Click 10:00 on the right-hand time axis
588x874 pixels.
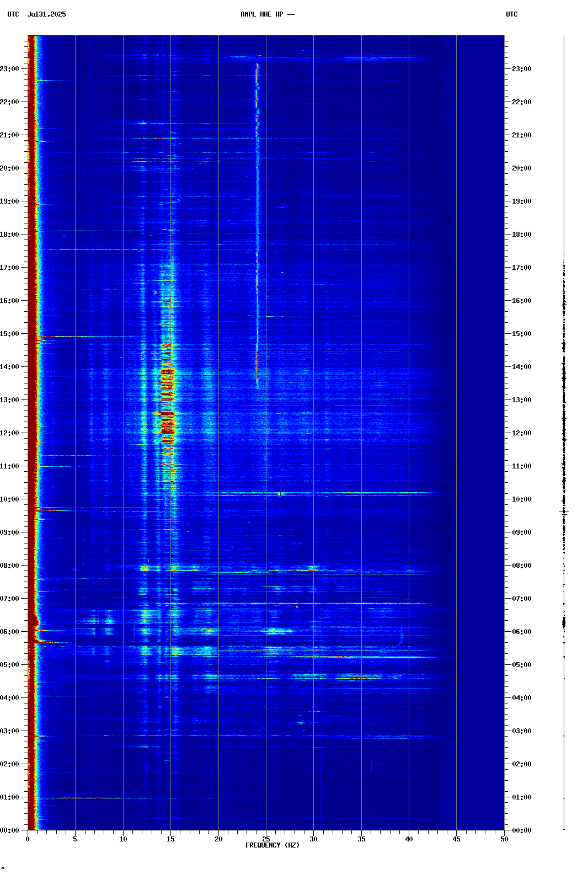point(522,499)
